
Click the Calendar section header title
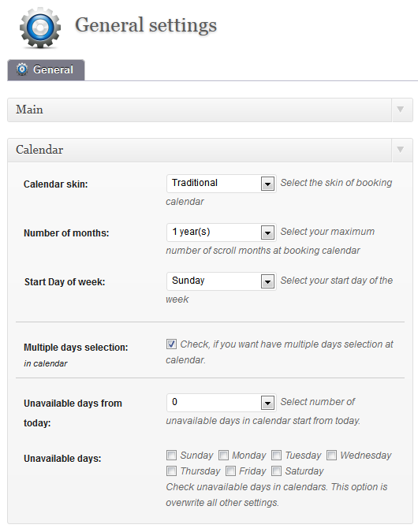[39, 150]
